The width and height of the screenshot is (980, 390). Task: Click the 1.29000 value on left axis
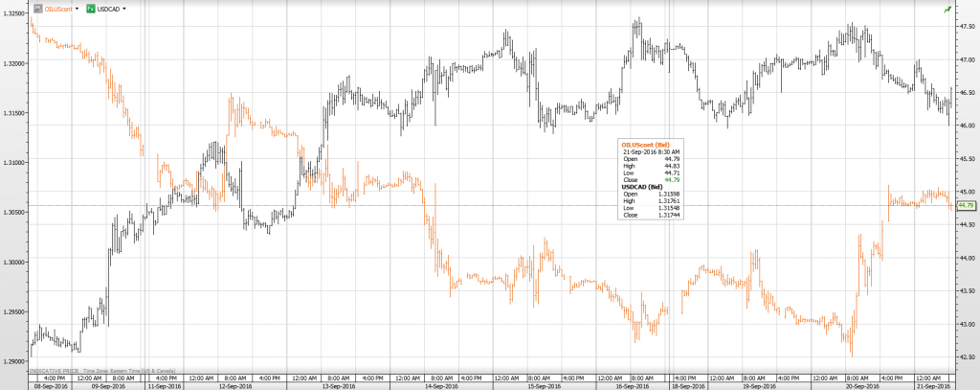tap(13, 360)
